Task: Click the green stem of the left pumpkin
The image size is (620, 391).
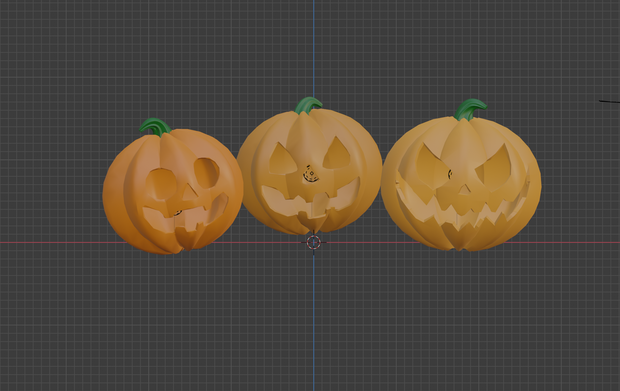Action: click(x=155, y=127)
